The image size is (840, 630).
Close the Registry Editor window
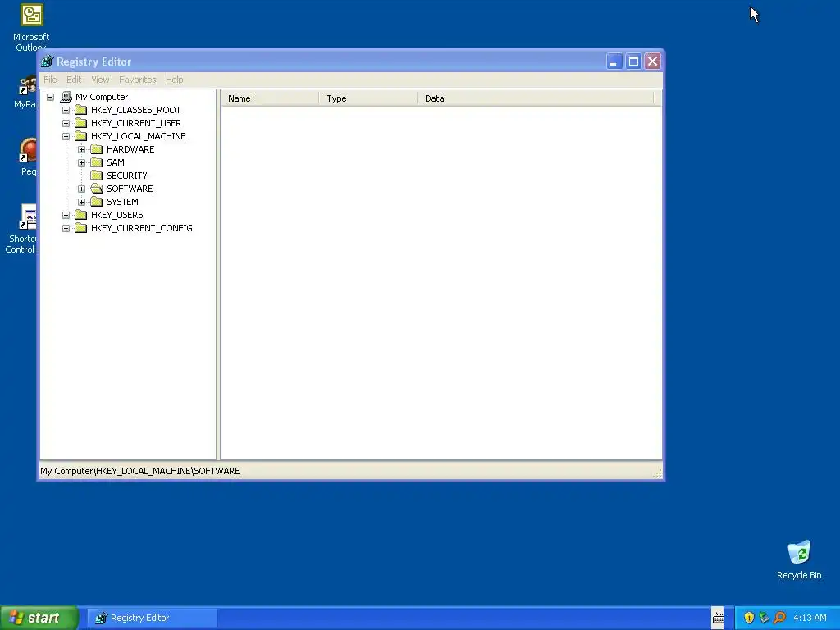652,62
